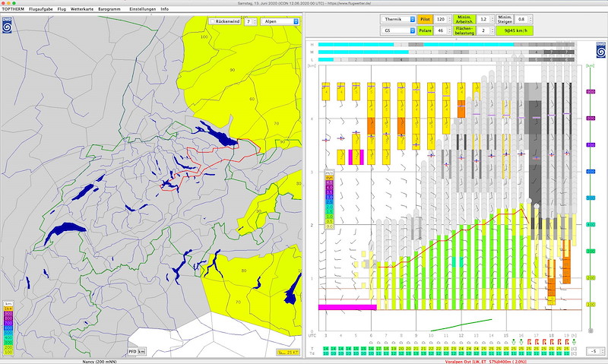Viewport: 608px width, 364px height.
Task: Open the Thermik dropdown
Action: point(398,19)
